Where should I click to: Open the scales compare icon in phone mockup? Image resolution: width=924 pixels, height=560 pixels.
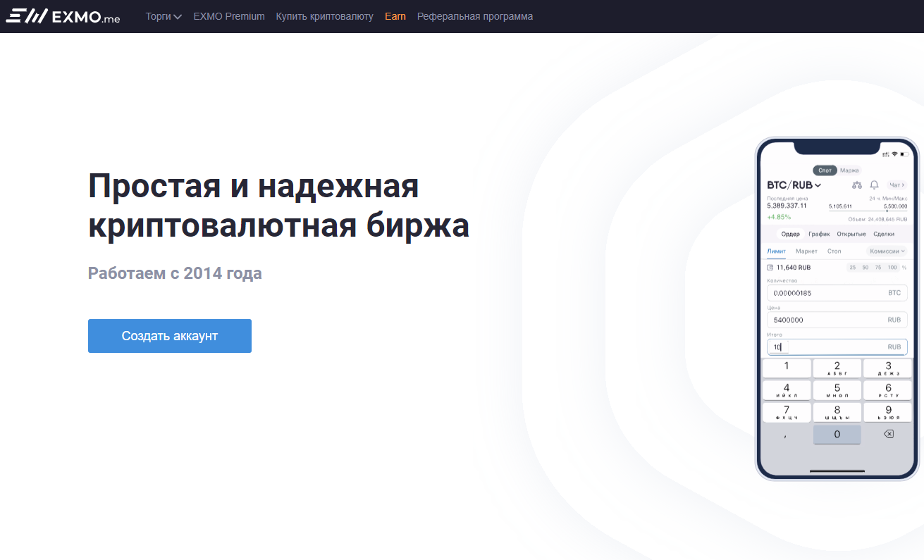pos(857,185)
